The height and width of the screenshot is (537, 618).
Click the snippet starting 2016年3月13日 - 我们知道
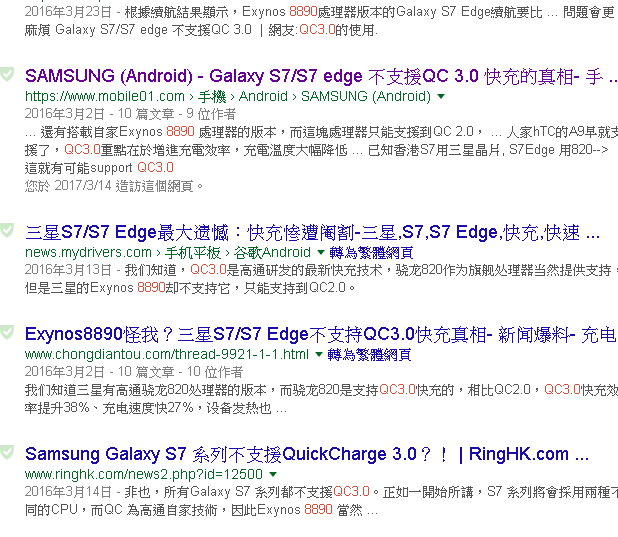pos(320,279)
